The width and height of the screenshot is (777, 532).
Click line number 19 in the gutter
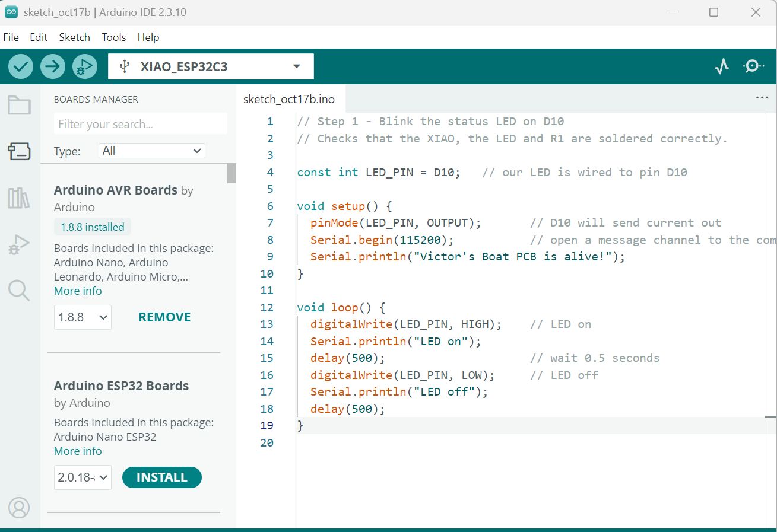pos(267,426)
